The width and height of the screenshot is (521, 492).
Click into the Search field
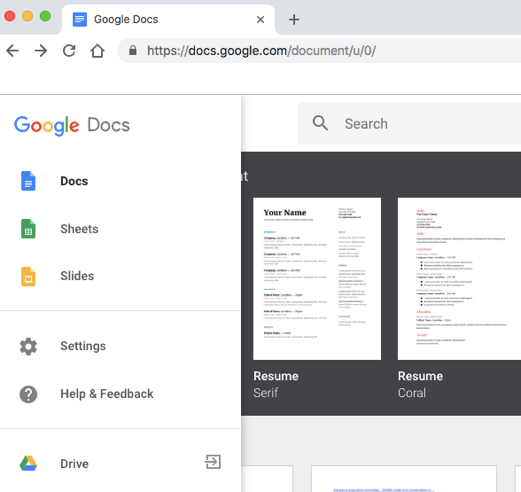409,123
